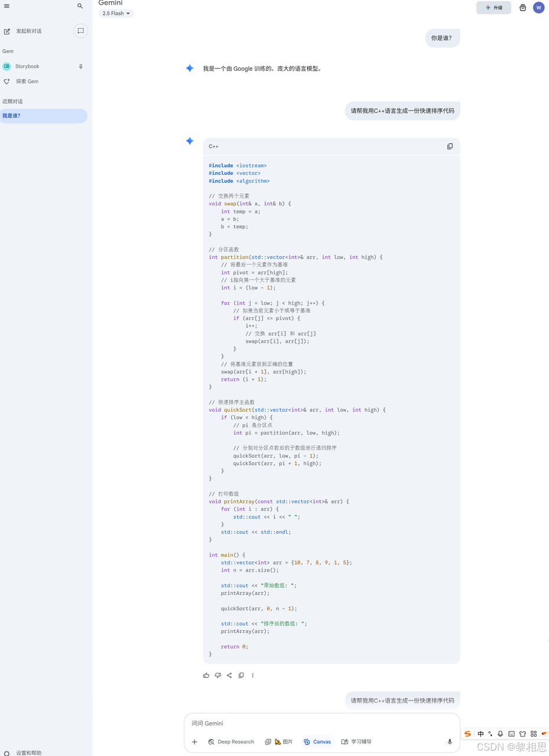Click the user message 你是谁?

442,38
